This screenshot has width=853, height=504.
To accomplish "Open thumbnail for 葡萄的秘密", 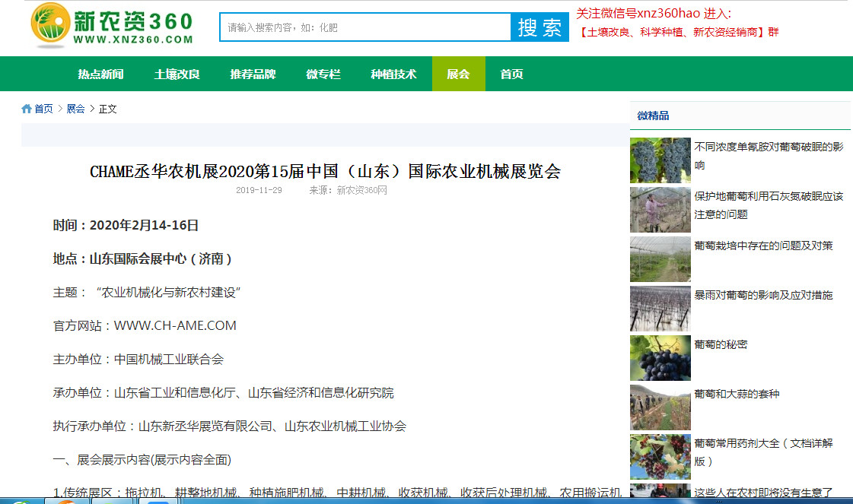I will tap(660, 358).
